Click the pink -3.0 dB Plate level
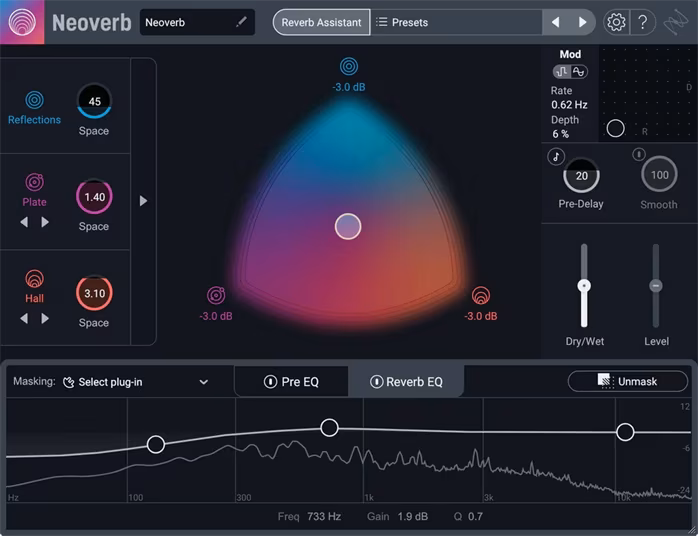 point(216,316)
